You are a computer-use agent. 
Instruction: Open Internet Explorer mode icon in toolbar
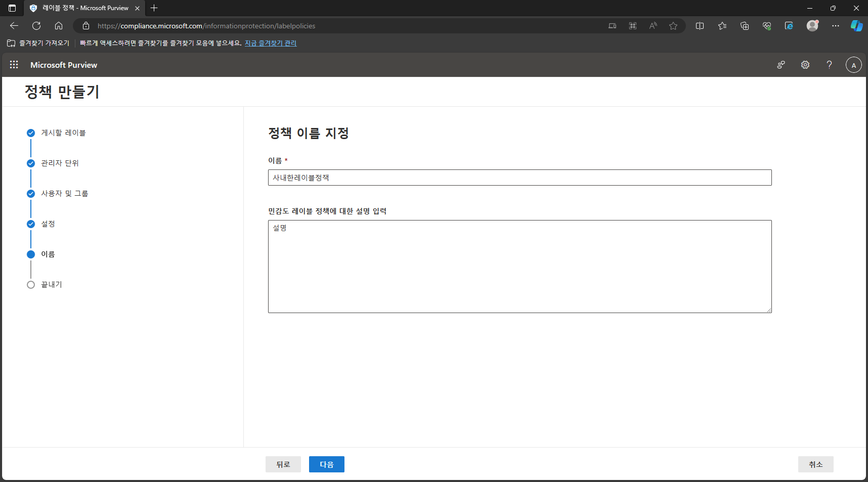click(789, 26)
